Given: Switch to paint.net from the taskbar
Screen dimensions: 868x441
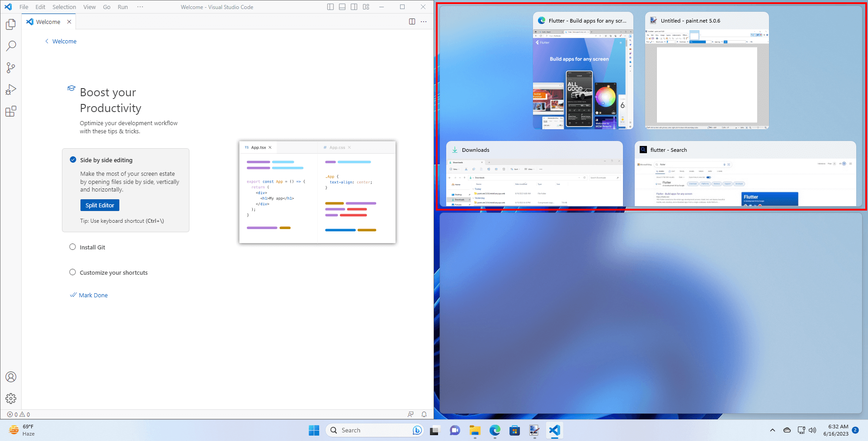Looking at the screenshot, I should 534,430.
